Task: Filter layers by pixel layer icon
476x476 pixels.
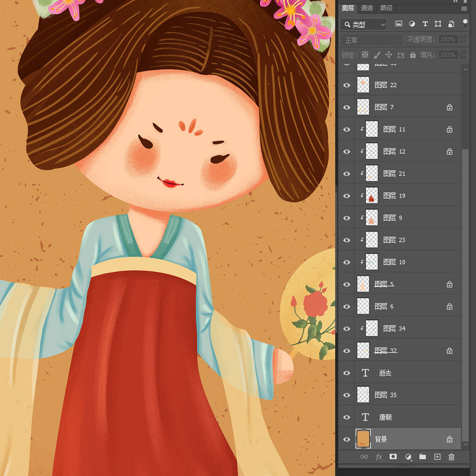Action: coord(399,24)
